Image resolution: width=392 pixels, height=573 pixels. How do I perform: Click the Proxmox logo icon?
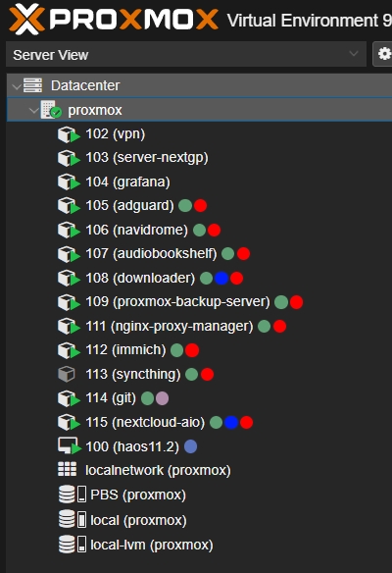click(26, 20)
